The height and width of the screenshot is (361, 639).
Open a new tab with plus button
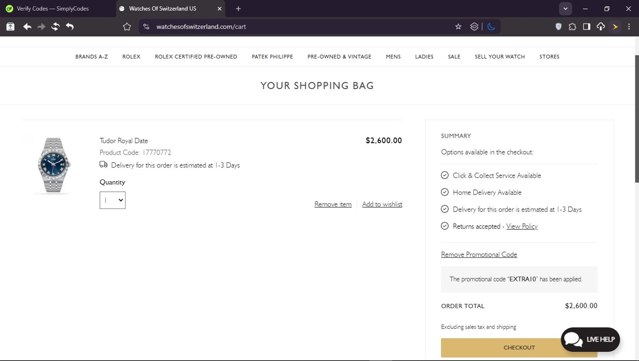click(x=238, y=9)
